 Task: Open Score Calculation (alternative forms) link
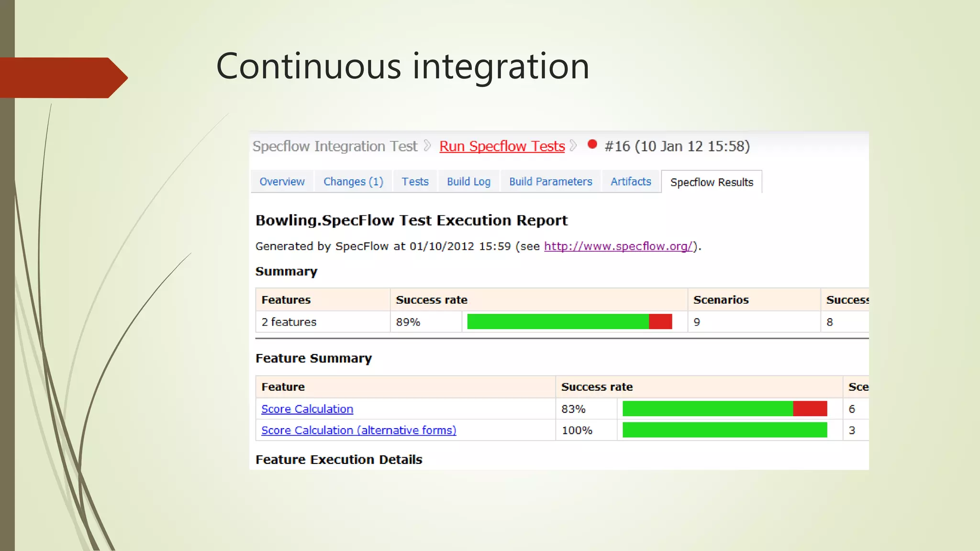point(359,430)
